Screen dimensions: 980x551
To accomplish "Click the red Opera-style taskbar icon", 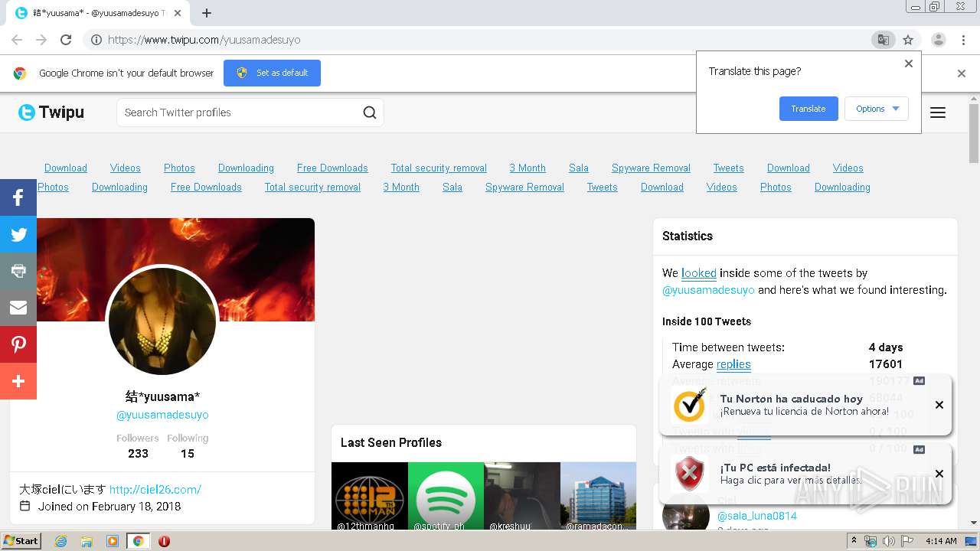I will (x=164, y=541).
